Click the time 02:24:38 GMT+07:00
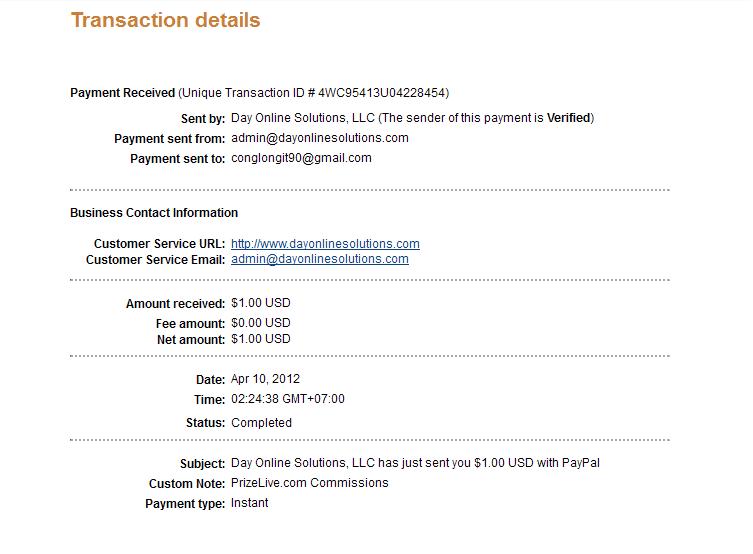753x554 pixels. point(287,399)
